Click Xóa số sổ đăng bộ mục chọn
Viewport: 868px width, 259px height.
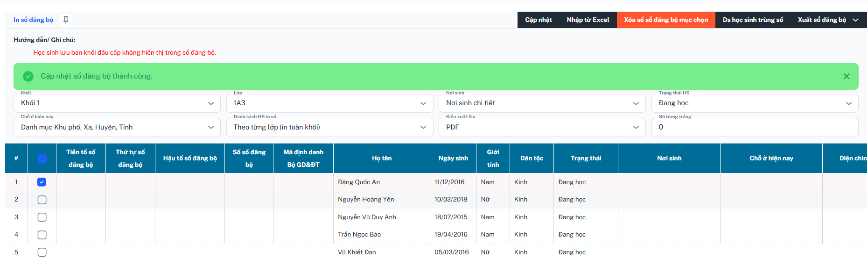tap(666, 20)
